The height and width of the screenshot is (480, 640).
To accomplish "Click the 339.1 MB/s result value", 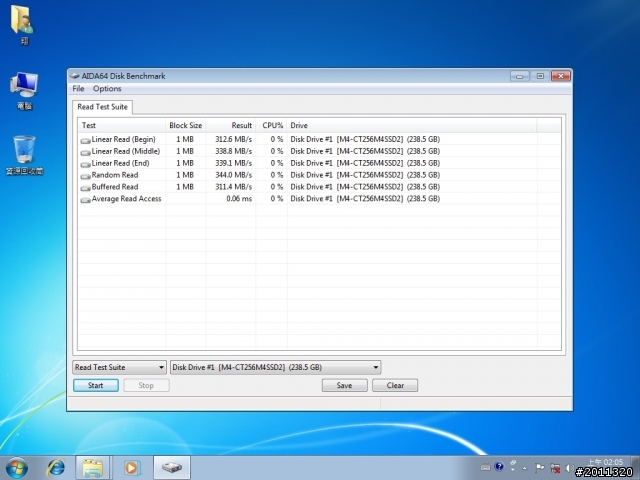I will coord(233,163).
